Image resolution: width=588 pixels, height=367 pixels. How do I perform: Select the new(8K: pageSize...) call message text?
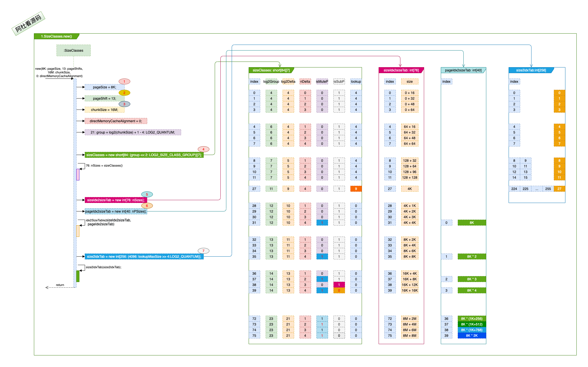pos(59,72)
